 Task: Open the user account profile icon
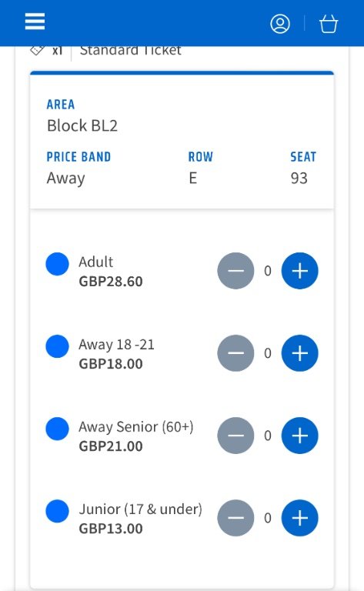(280, 24)
